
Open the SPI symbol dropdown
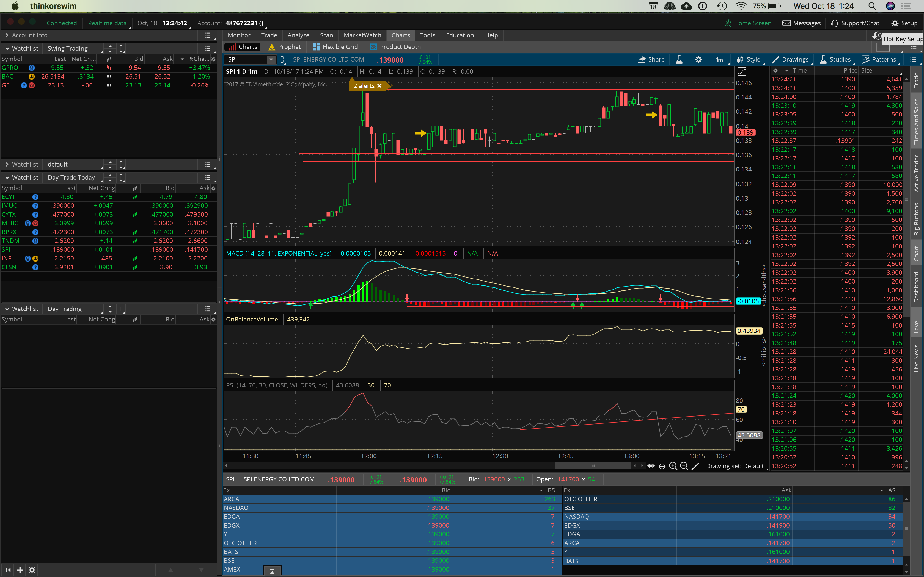click(271, 60)
